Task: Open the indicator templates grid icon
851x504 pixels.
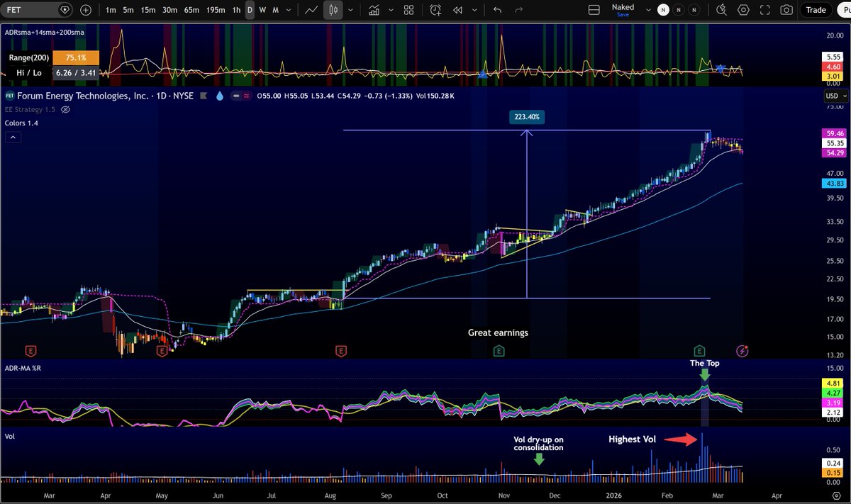Action: pyautogui.click(x=408, y=10)
